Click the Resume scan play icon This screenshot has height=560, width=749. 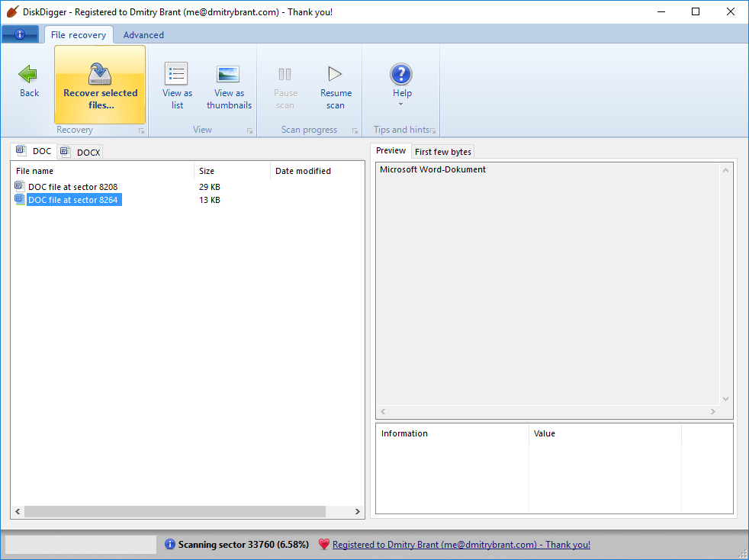coord(335,73)
